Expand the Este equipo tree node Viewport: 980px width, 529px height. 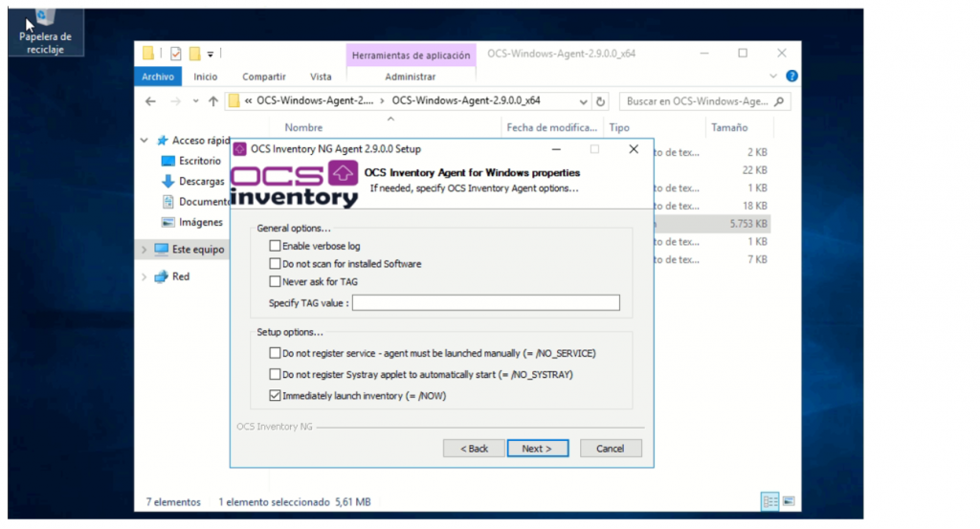click(x=145, y=250)
